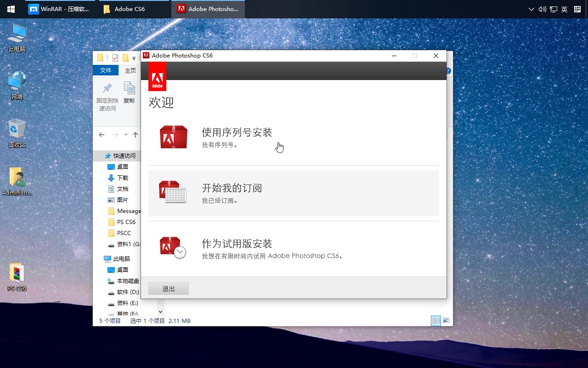Click the trial clock box icon
The height and width of the screenshot is (368, 588).
point(173,247)
